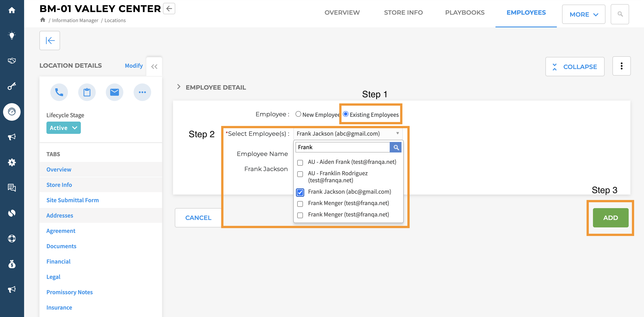Expand the Employee Detail section chevron

[x=179, y=87]
